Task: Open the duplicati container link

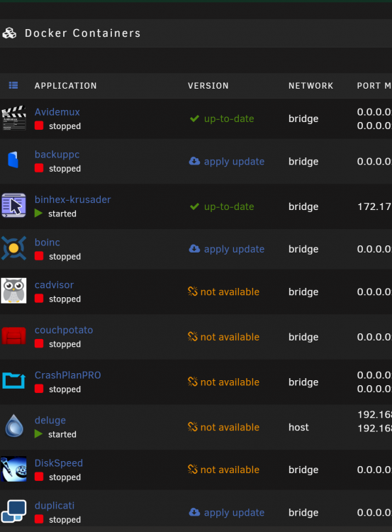Action: click(x=55, y=506)
